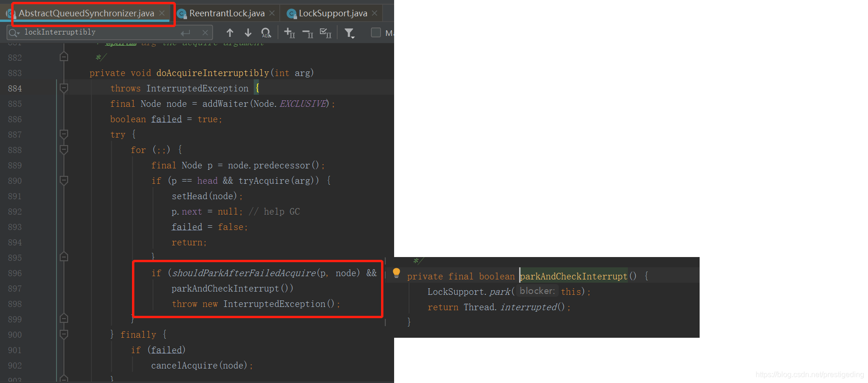The height and width of the screenshot is (383, 868).
Task: Click parkAndCheckInterrupt() call on line 897
Action: pyautogui.click(x=232, y=288)
